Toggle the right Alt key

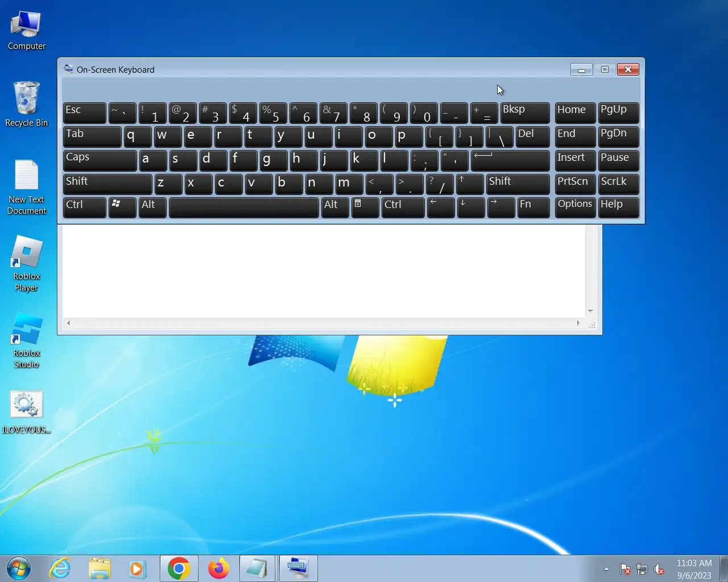pyautogui.click(x=335, y=207)
